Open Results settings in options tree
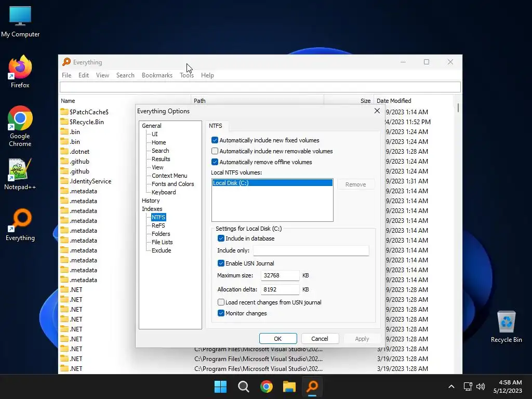The image size is (532, 399). (x=161, y=159)
